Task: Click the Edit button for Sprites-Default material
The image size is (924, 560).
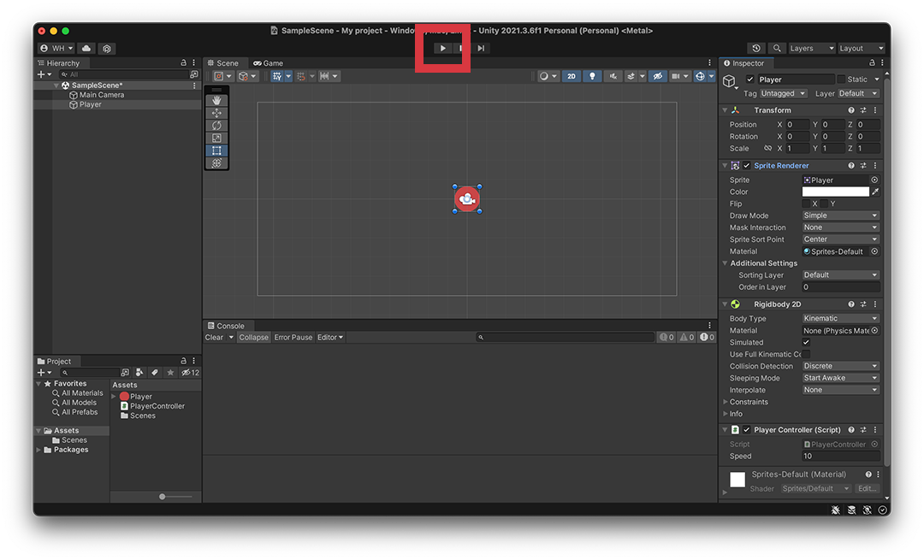Action: 866,488
